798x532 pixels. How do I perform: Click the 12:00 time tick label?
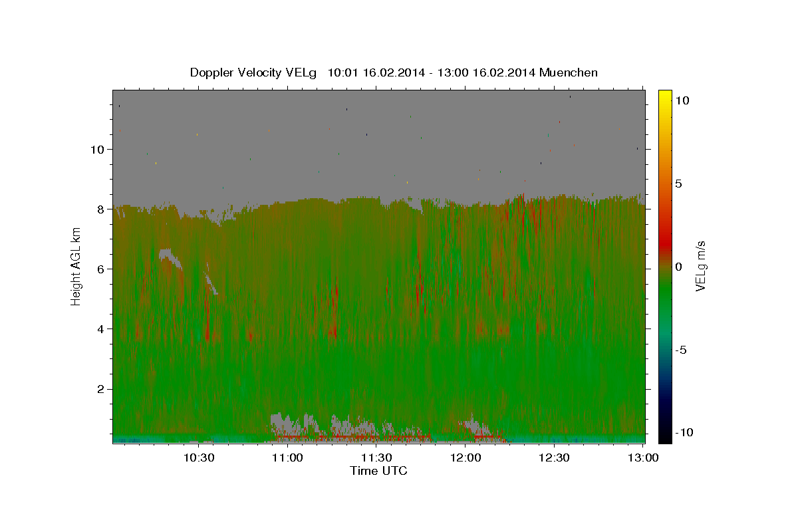click(465, 458)
